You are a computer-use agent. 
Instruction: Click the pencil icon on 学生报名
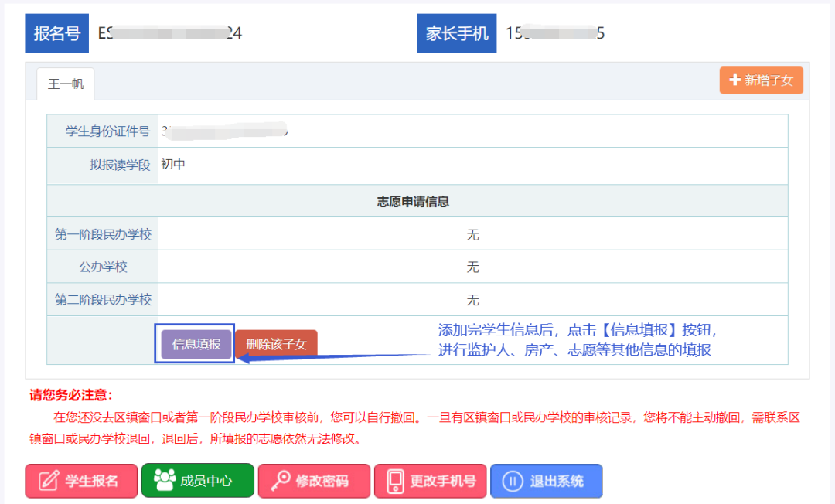(48, 481)
